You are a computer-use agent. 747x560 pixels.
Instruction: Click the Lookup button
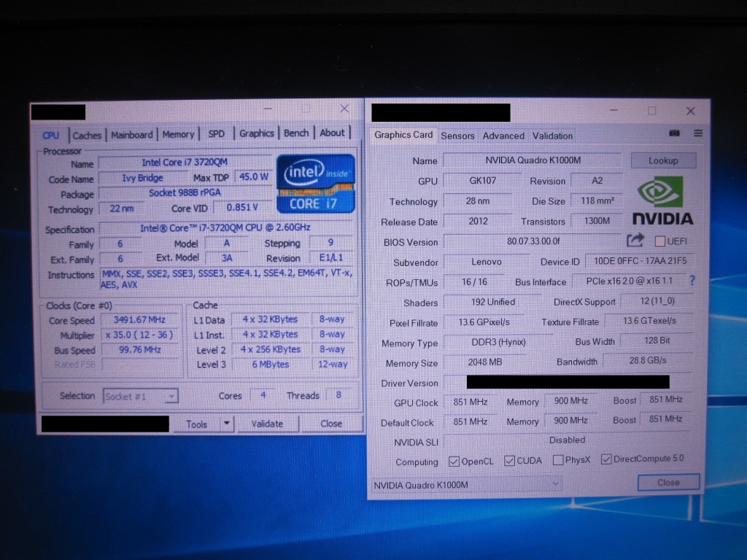click(x=663, y=160)
